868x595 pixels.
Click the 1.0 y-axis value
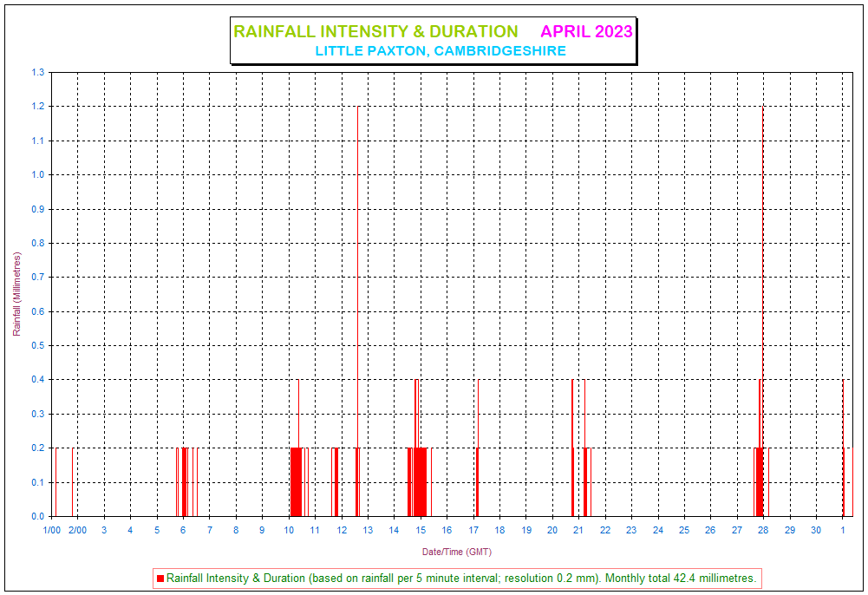click(37, 175)
